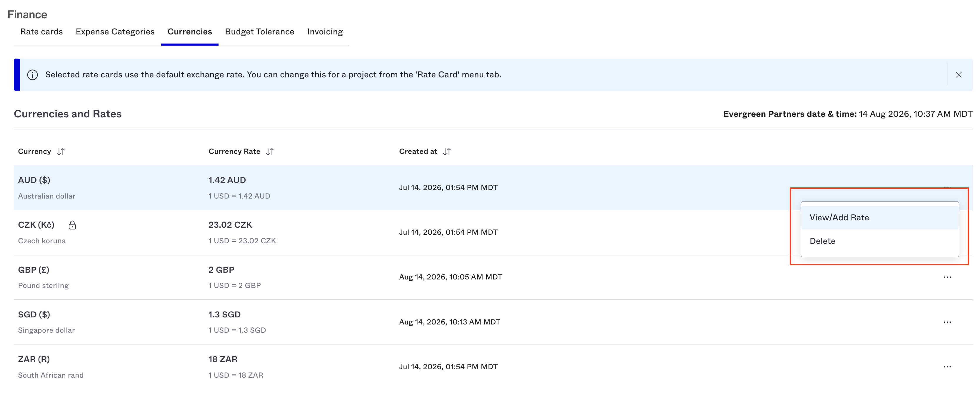Click the Finance page heading

click(x=27, y=14)
